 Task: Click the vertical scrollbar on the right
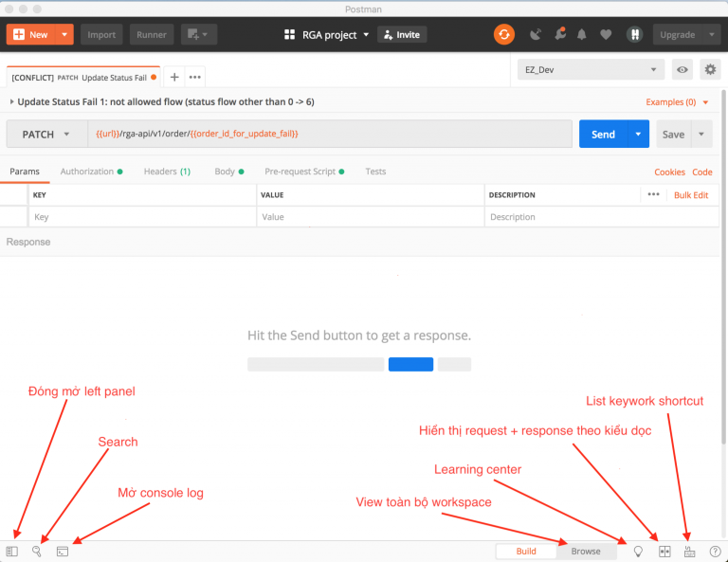point(724,266)
